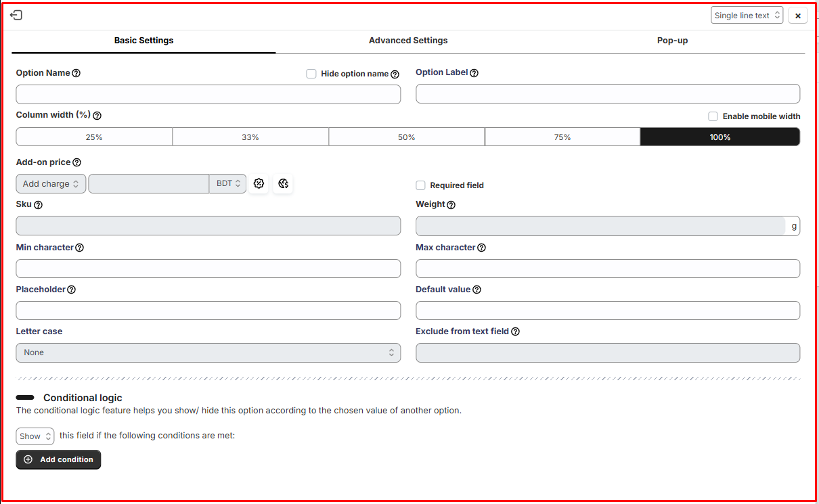The width and height of the screenshot is (819, 504).
Task: Mark the option as Required field
Action: point(420,185)
